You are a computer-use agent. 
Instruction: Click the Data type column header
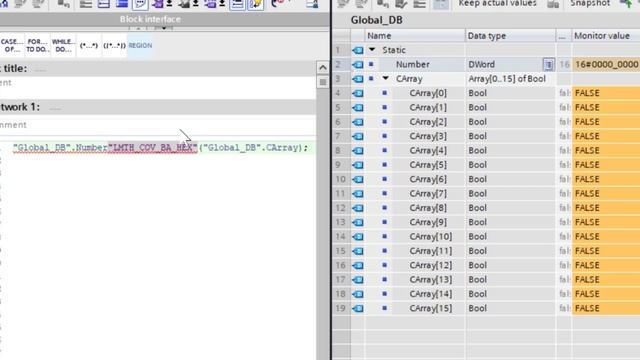pyautogui.click(x=510, y=36)
